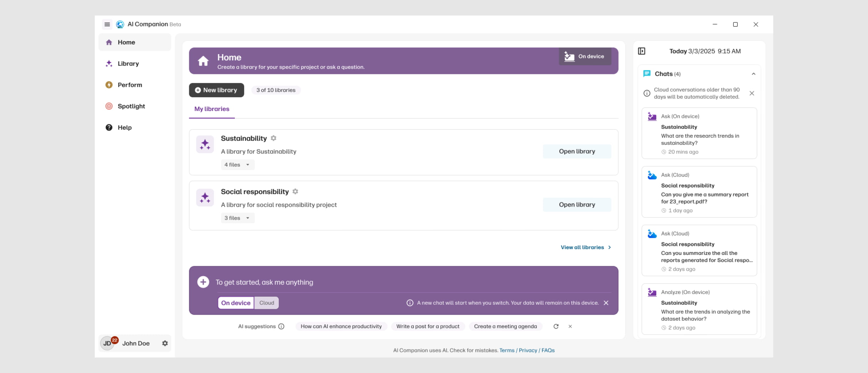
Task: Switch chat mode to Cloud
Action: tap(267, 303)
